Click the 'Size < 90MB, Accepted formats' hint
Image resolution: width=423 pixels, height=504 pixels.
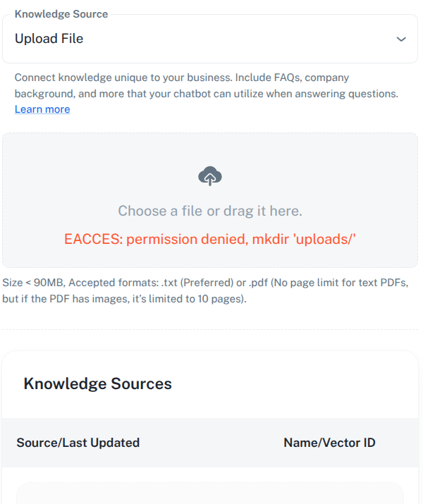click(205, 283)
